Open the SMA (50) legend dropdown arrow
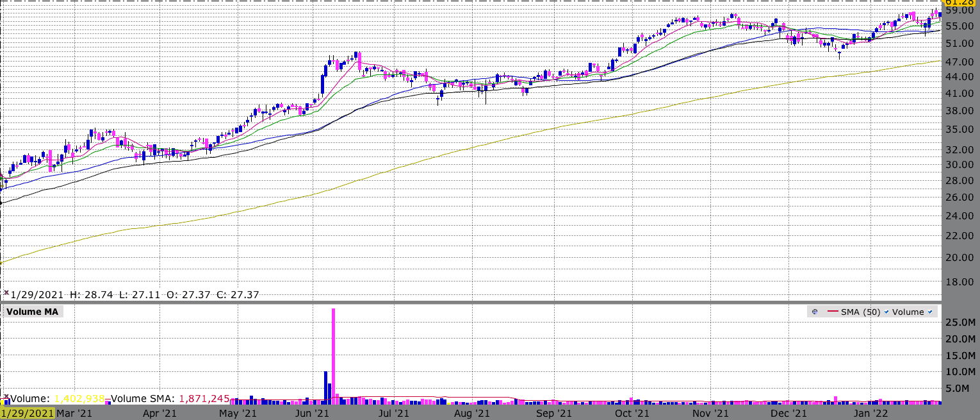980x420 pixels. [886, 312]
